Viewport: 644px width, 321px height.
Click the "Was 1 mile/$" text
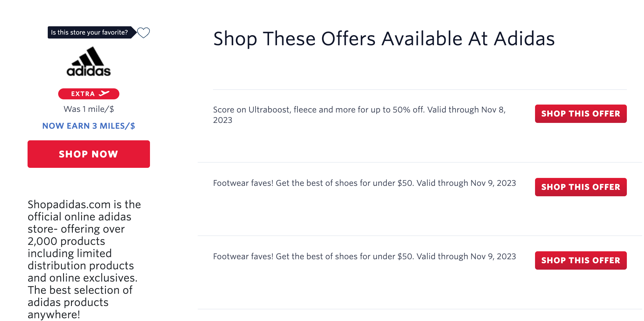(88, 109)
